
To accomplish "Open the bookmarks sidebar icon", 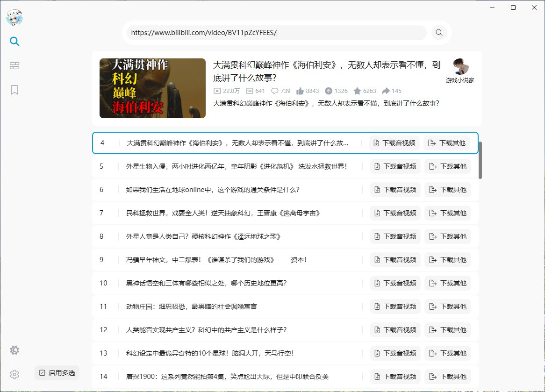I will (14, 90).
